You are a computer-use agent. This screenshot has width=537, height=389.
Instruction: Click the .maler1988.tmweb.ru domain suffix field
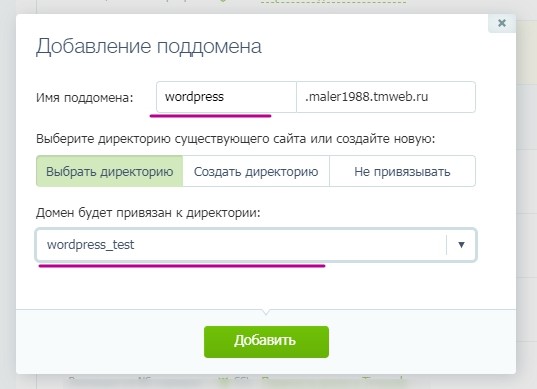click(x=386, y=97)
